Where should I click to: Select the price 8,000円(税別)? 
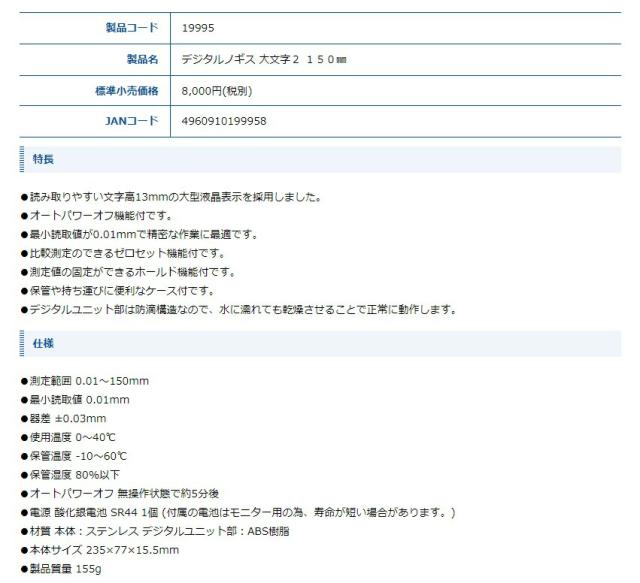(217, 90)
